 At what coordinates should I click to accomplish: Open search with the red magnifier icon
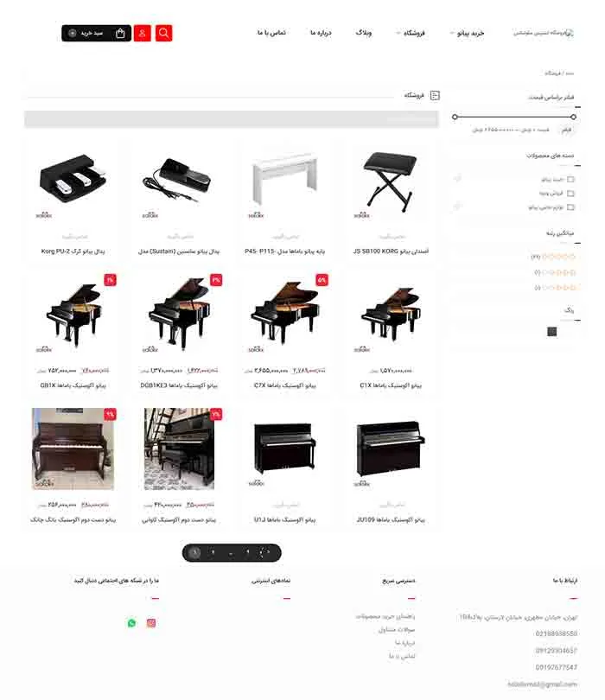(x=164, y=33)
